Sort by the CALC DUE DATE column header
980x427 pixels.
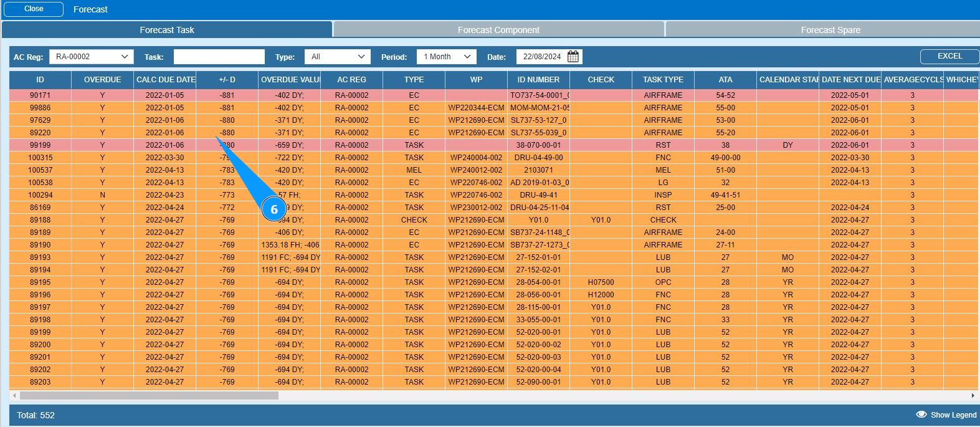point(165,80)
